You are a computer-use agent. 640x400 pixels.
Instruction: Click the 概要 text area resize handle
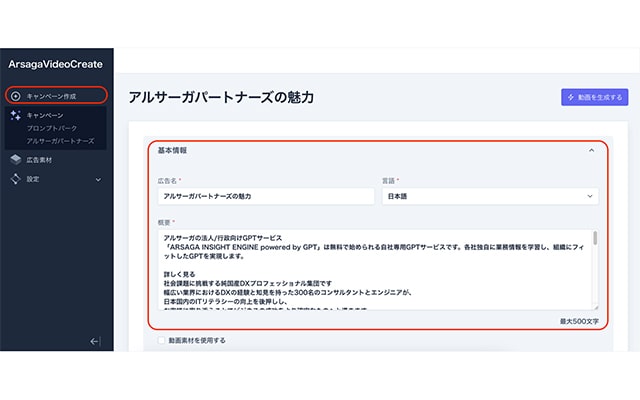(x=596, y=307)
